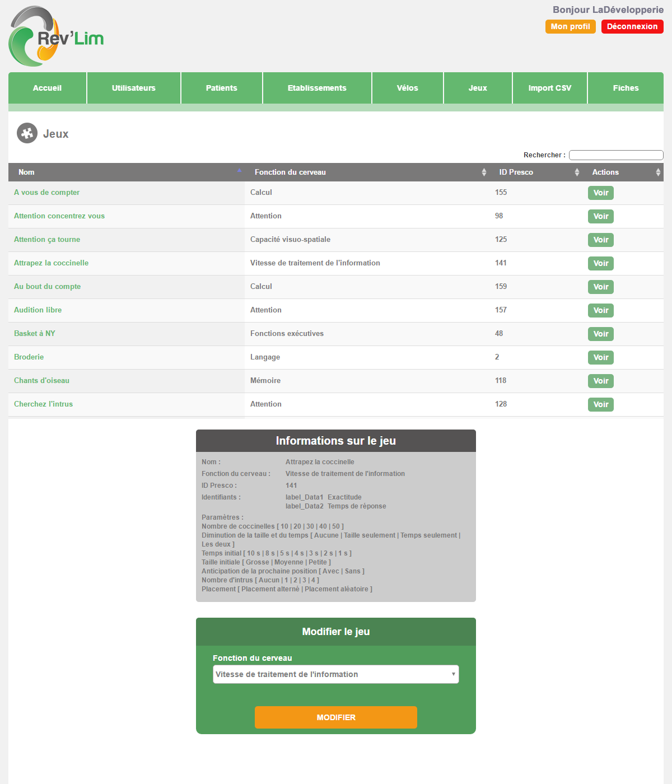Sort by ID Presco column
672x784 pixels.
[x=576, y=172]
